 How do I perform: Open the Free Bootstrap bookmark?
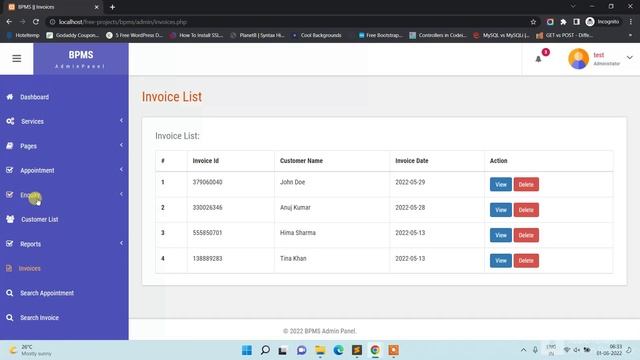[381, 36]
